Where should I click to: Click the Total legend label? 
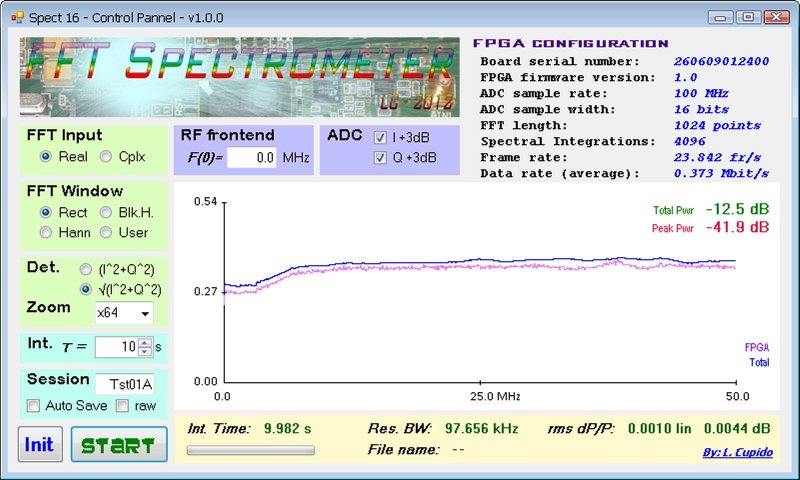(x=759, y=363)
